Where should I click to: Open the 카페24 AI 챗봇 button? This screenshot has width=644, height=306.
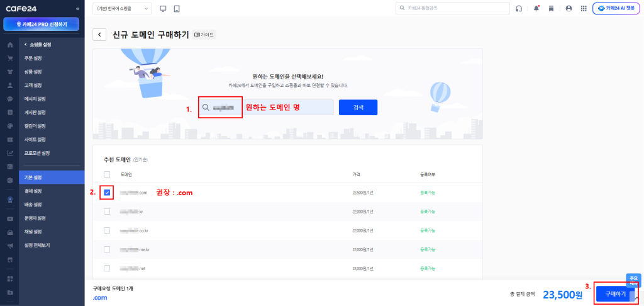point(615,9)
